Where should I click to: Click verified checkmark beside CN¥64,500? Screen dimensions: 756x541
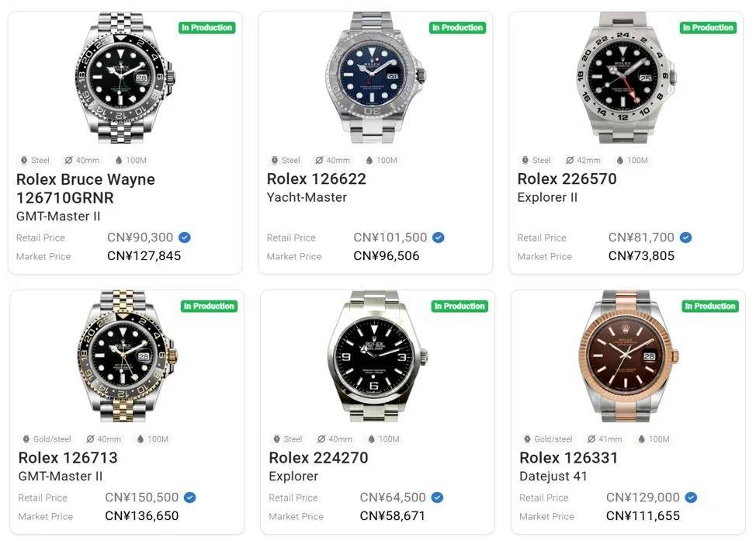point(437,497)
